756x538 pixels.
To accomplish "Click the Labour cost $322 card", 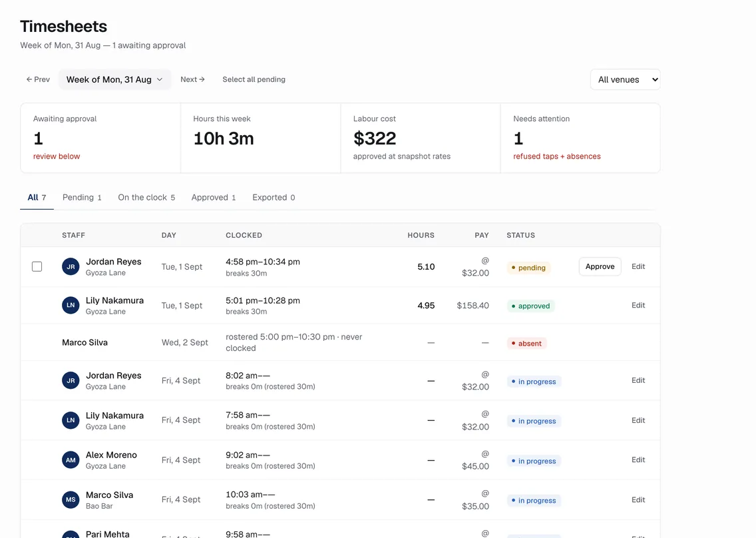I will coord(421,138).
